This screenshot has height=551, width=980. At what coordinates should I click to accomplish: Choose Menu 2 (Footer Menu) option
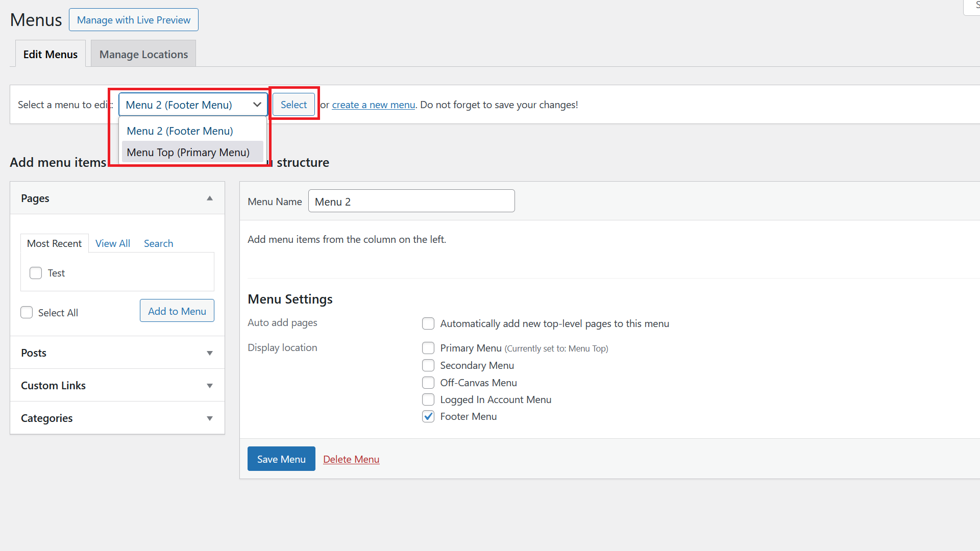point(192,131)
